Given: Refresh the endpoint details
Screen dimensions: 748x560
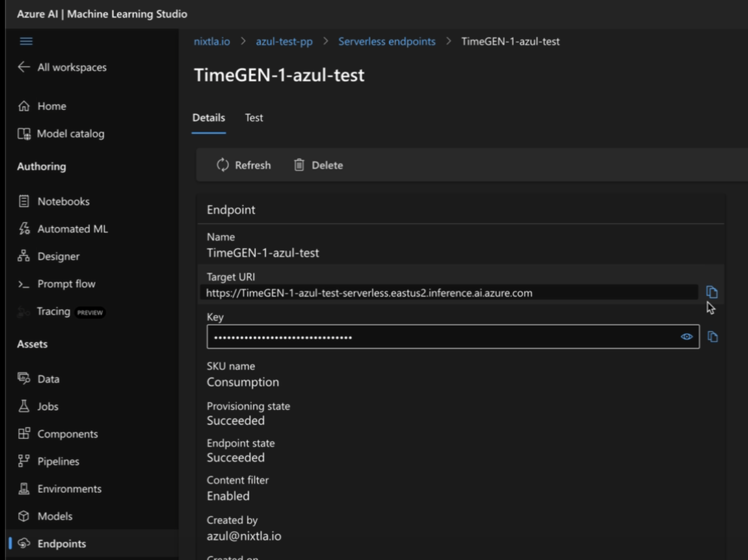Looking at the screenshot, I should pos(244,165).
